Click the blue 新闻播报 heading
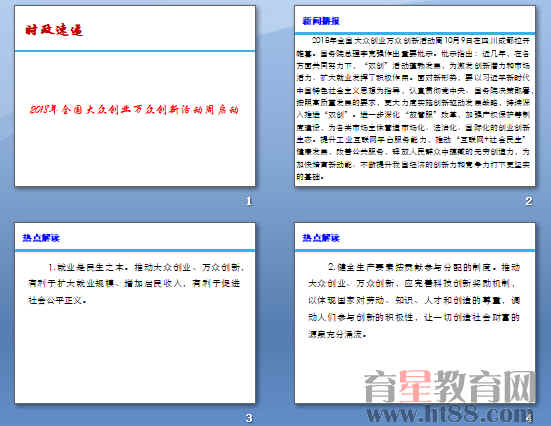Image resolution: width=551 pixels, height=426 pixels. [x=321, y=21]
